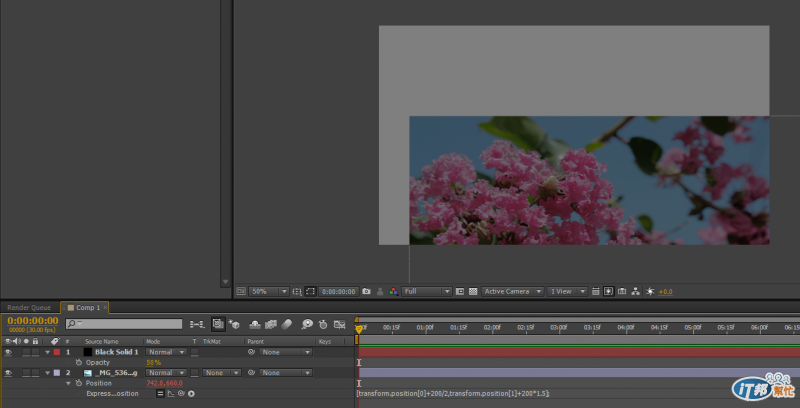Toggle Preserve Transparency box for _MG_536 layer
The image size is (800, 408).
pos(195,373)
